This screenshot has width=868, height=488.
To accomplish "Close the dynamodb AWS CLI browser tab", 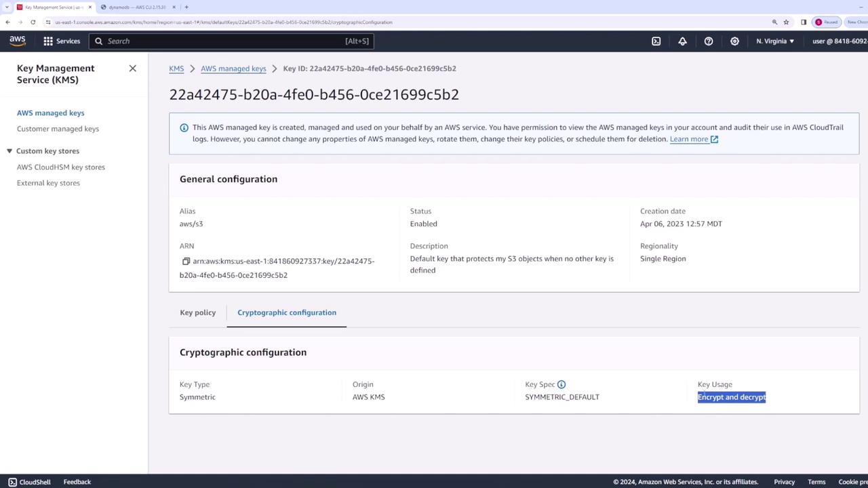I will pyautogui.click(x=174, y=7).
